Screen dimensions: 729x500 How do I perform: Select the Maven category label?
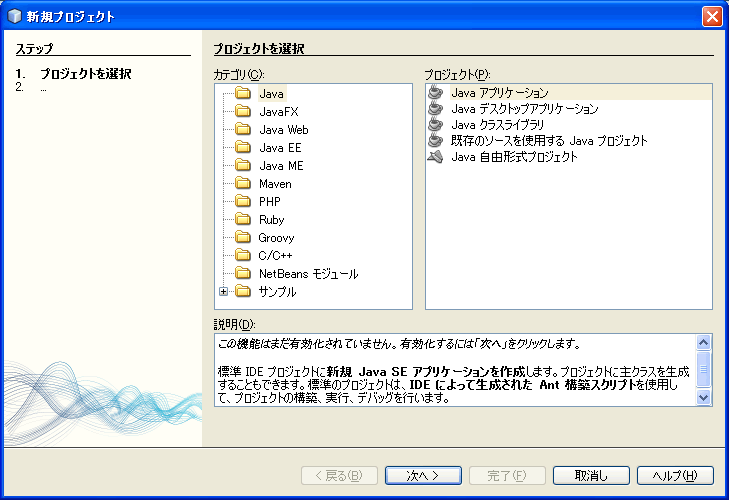click(x=275, y=184)
